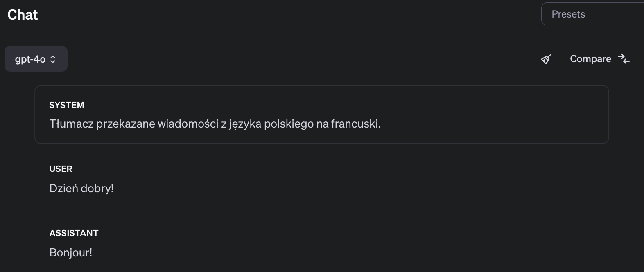The height and width of the screenshot is (272, 644).
Task: Toggle the USER role label
Action: [61, 169]
